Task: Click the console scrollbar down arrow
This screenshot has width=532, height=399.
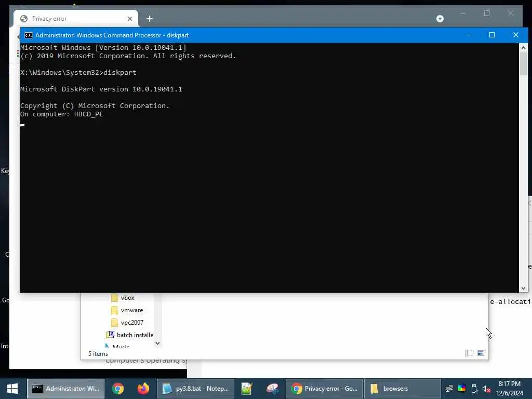Action: click(x=523, y=288)
